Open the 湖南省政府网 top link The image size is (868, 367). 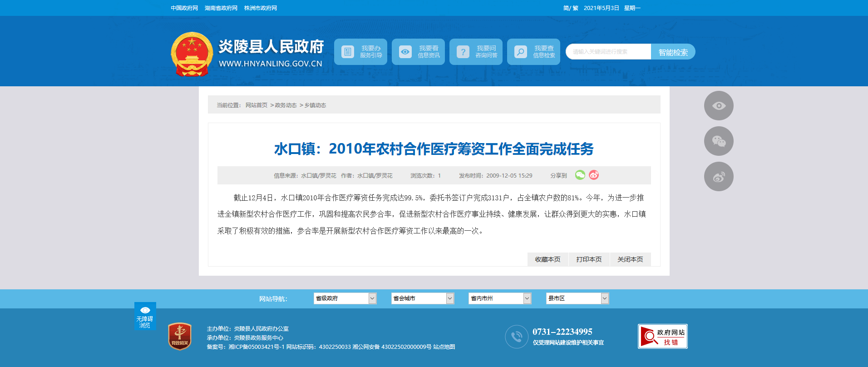(x=221, y=8)
